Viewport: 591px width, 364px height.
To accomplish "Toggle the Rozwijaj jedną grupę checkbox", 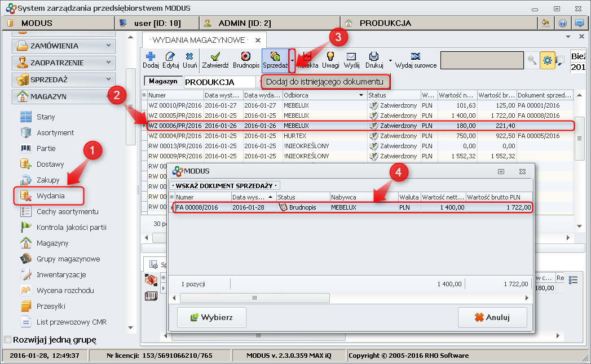I will [8, 340].
